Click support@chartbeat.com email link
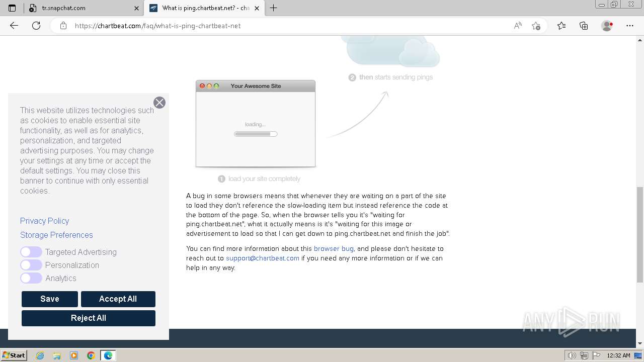 (x=263, y=258)
